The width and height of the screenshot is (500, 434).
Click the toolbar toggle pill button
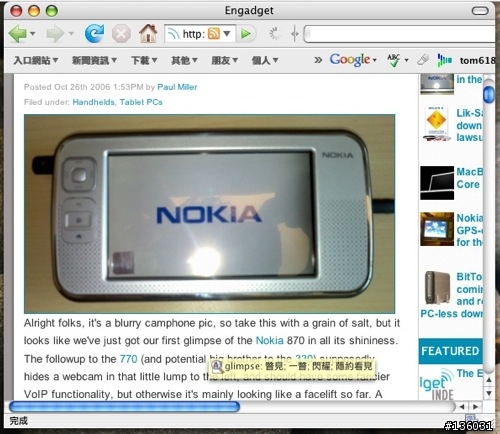click(x=480, y=11)
